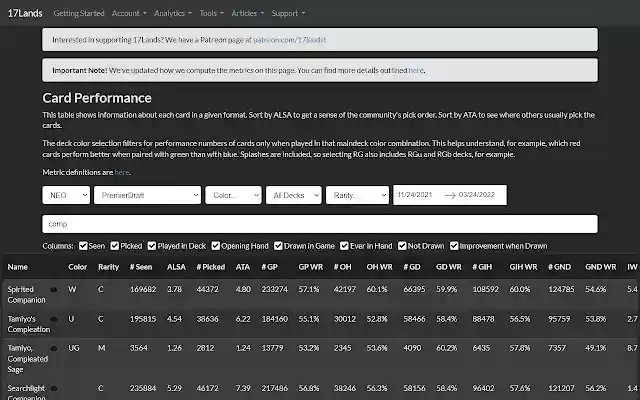Sort by Color column header
This screenshot has width=640, height=400.
(x=78, y=267)
